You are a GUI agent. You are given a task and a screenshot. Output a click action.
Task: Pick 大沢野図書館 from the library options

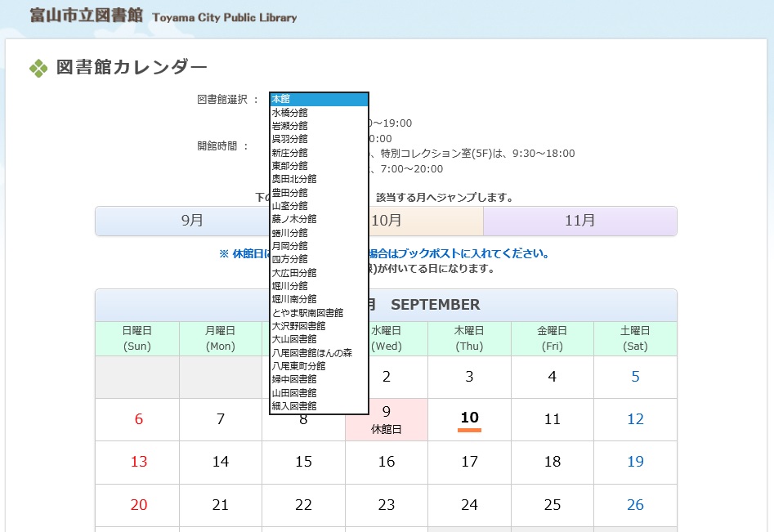(x=319, y=325)
